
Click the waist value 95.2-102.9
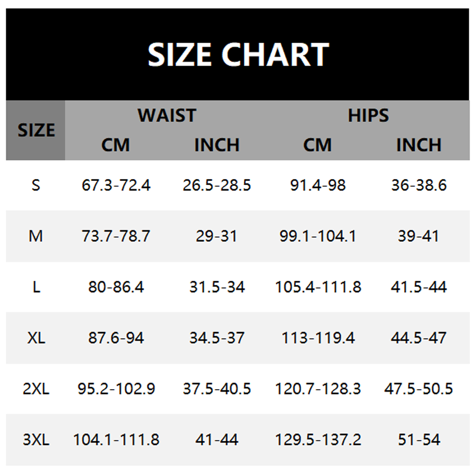tap(116, 389)
